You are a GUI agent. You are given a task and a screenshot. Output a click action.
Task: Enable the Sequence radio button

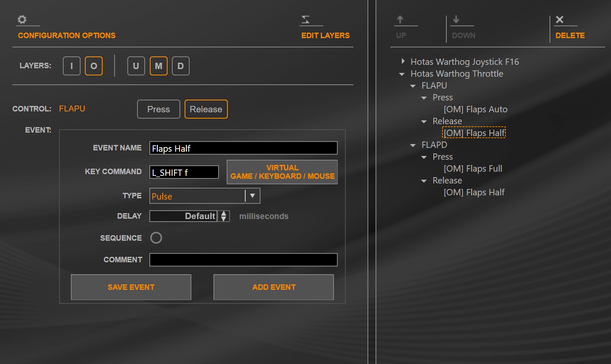pos(156,238)
